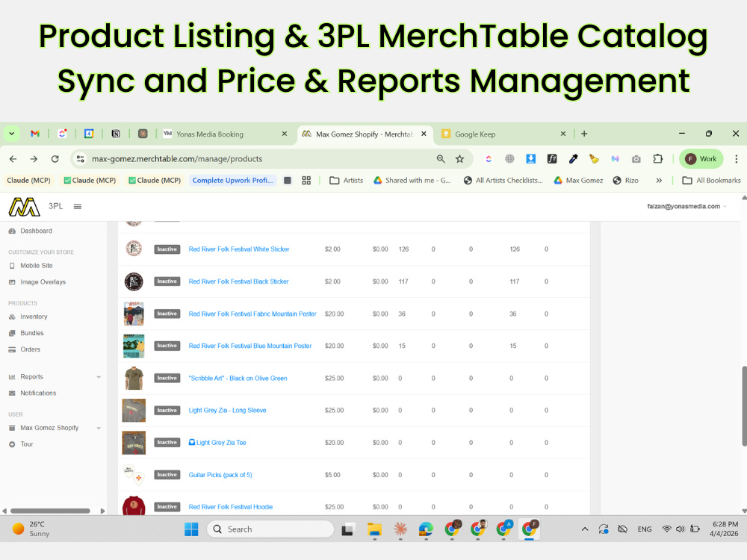Open the Artists bookmarks folder
The width and height of the screenshot is (747, 560).
(x=347, y=181)
